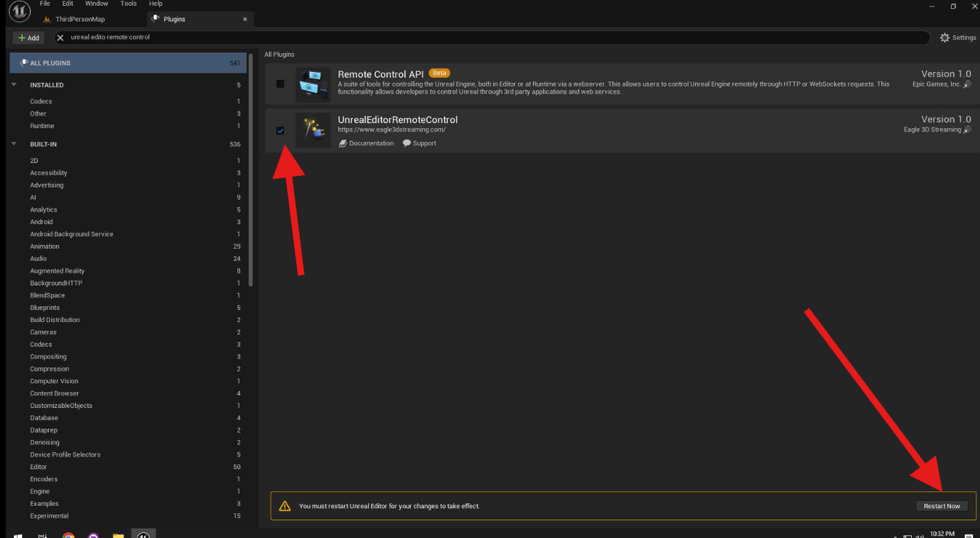
Task: Collapse the INSTALLED category arrow
Action: pyautogui.click(x=14, y=85)
